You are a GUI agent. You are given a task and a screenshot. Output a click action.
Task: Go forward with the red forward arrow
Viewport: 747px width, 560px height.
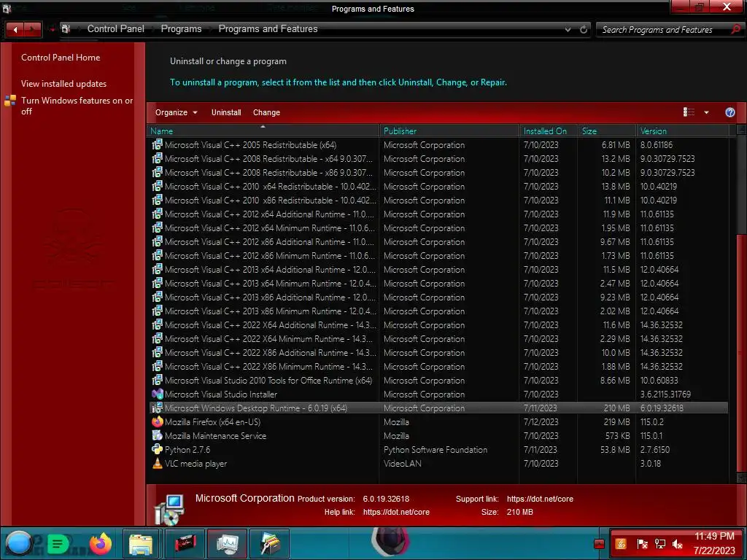click(x=32, y=29)
